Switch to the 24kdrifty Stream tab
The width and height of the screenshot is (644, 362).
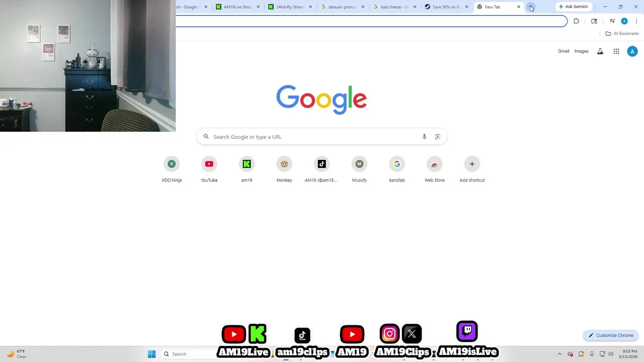click(287, 7)
